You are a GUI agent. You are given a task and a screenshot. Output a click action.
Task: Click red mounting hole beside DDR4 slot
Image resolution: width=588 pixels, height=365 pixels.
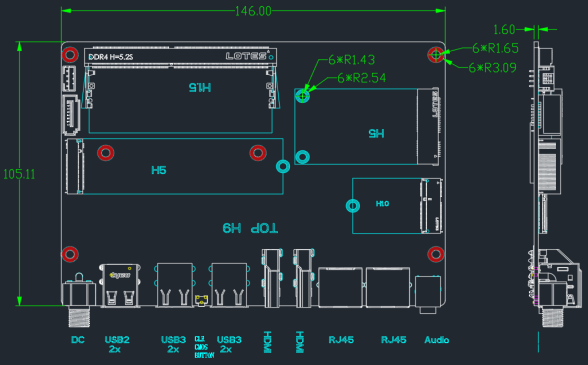click(x=70, y=55)
